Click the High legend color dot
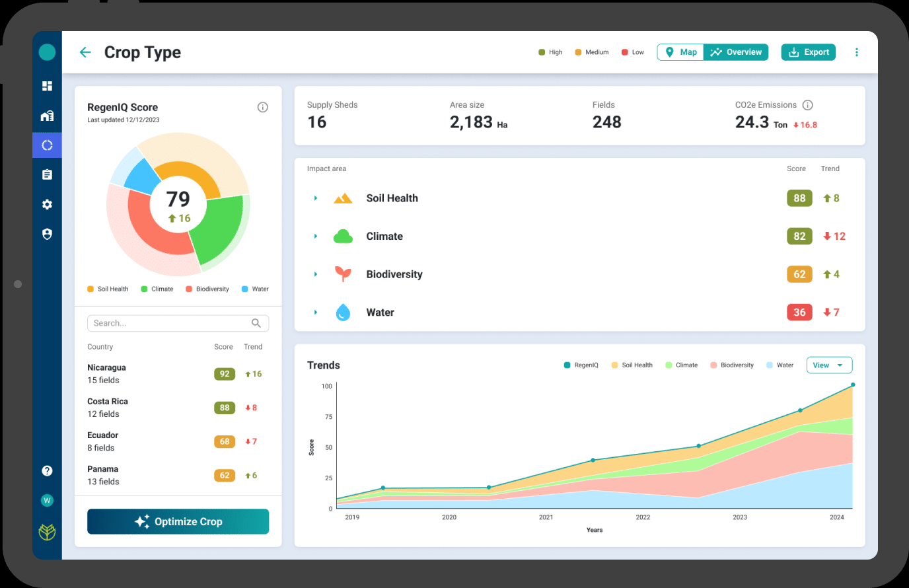 point(542,52)
